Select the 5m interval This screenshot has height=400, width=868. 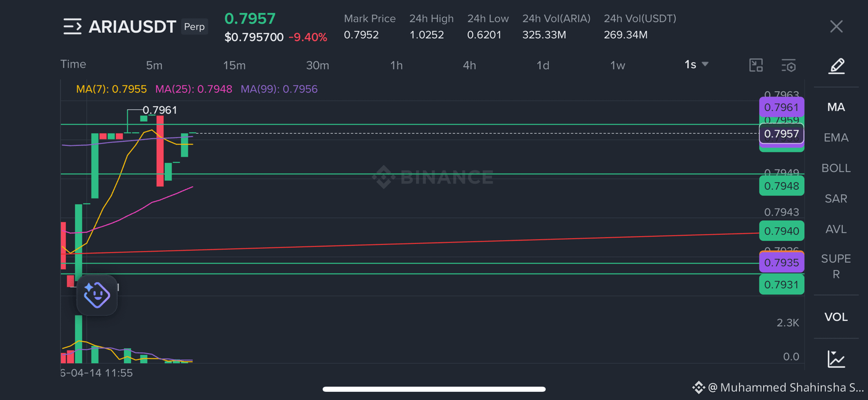click(x=154, y=65)
